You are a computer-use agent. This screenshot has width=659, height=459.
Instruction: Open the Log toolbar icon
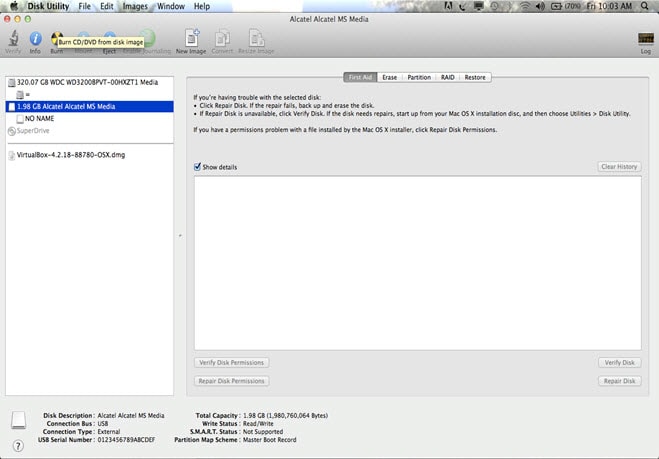[646, 39]
